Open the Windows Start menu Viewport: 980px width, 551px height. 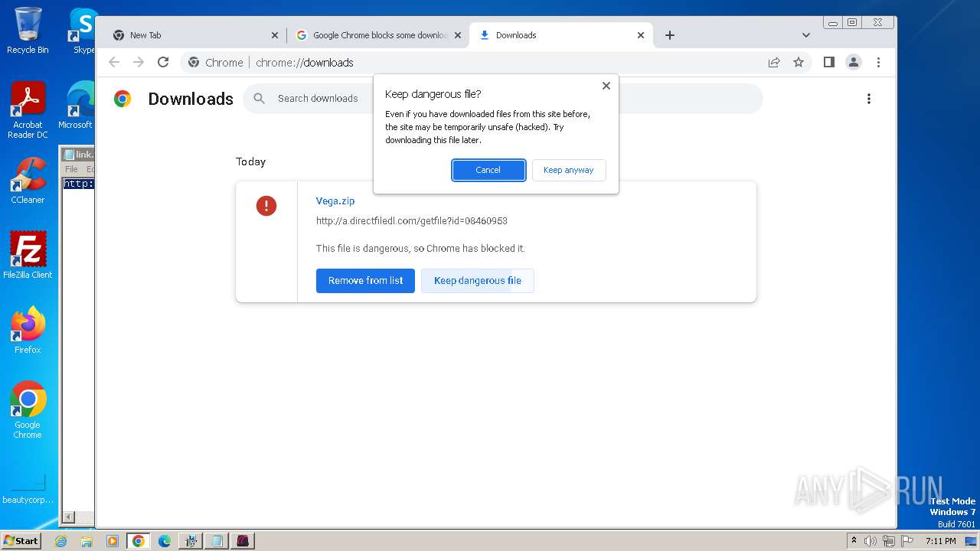click(x=21, y=541)
